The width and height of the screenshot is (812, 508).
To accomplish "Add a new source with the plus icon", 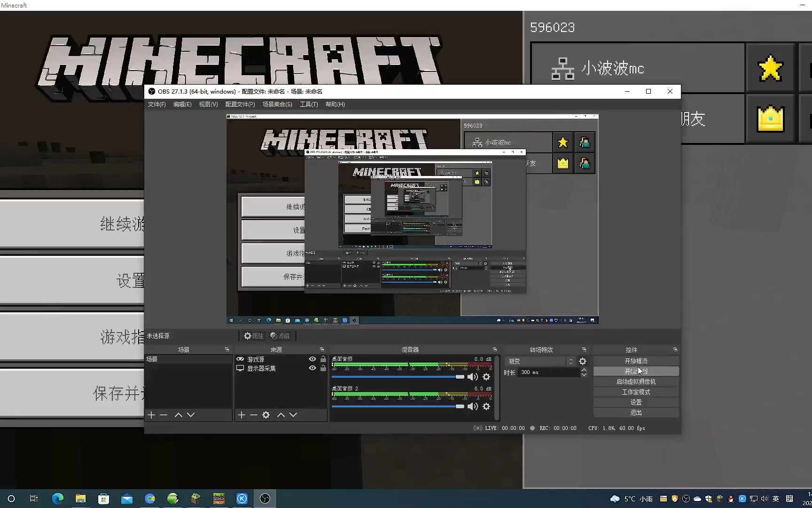I will click(x=242, y=415).
